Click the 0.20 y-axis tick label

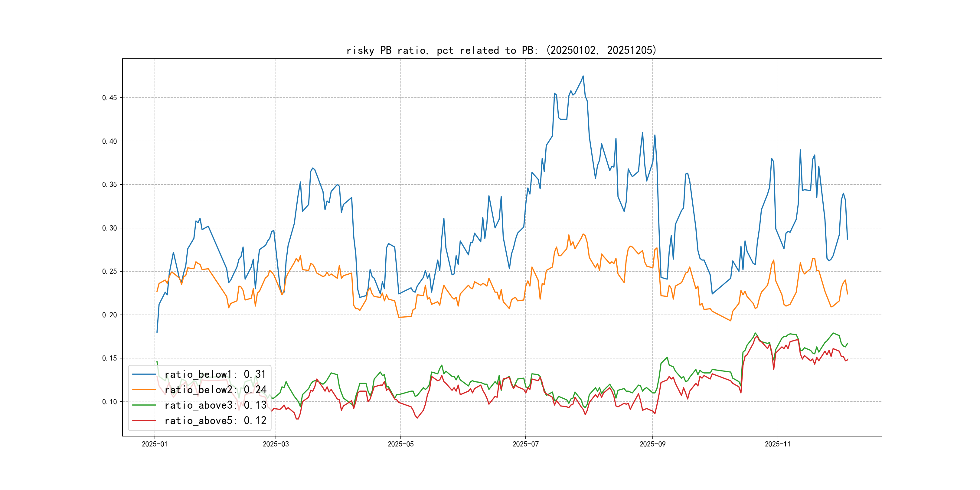point(109,315)
